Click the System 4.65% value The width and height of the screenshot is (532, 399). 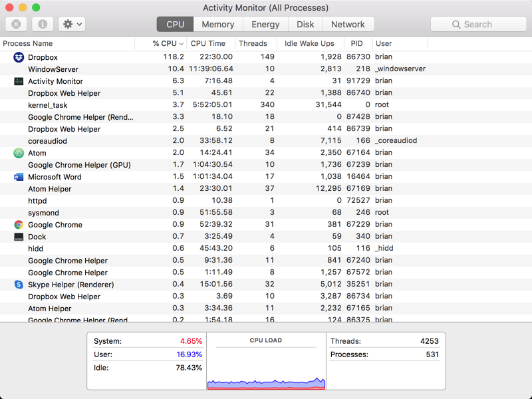point(191,341)
